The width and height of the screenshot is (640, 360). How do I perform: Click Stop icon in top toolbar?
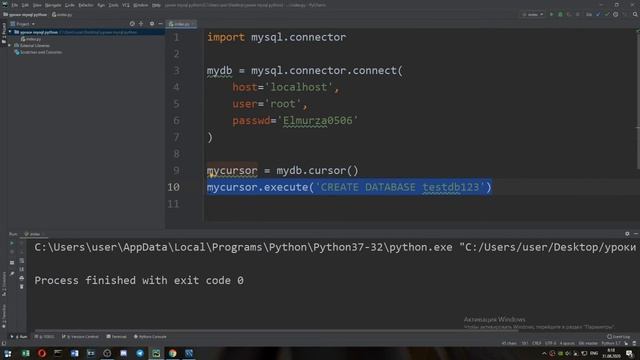[578, 14]
